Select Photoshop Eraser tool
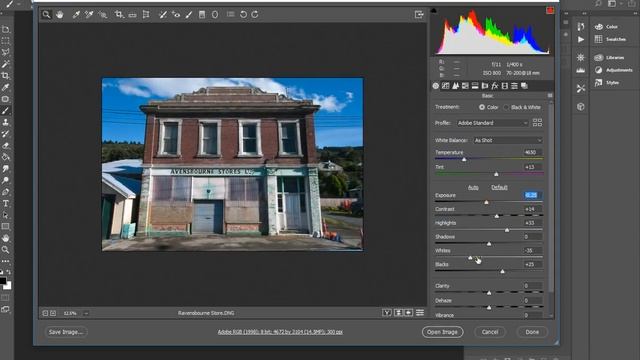 [5, 146]
